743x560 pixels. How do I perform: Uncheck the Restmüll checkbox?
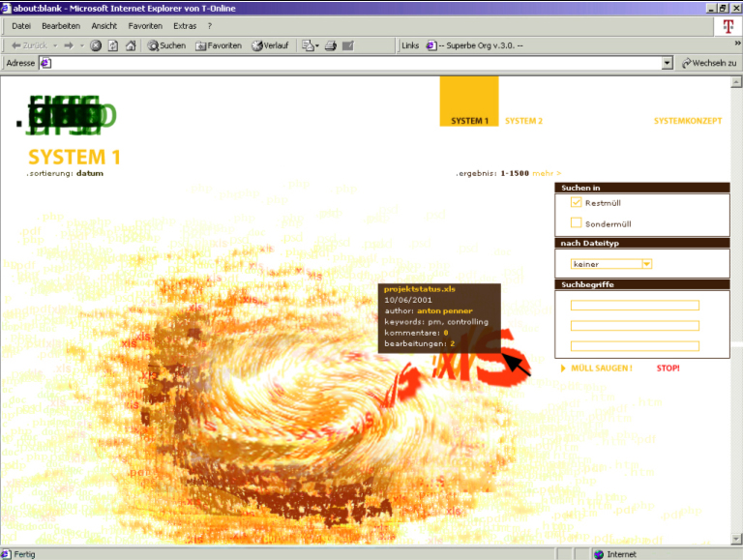(x=576, y=202)
